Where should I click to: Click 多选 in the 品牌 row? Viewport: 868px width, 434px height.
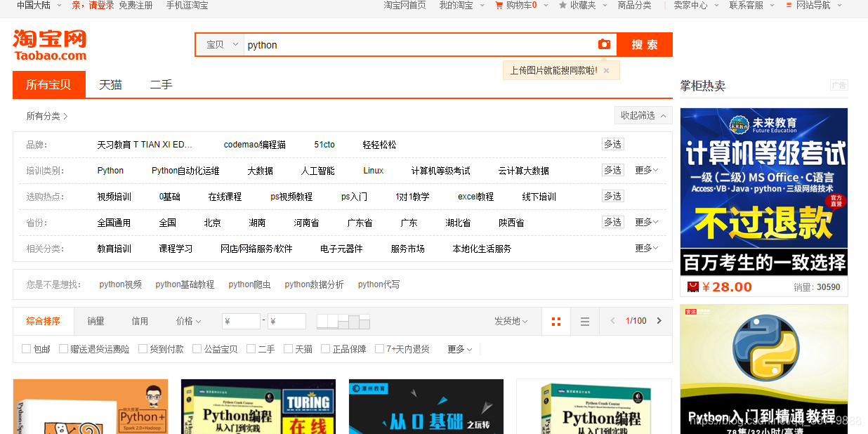[x=612, y=144]
